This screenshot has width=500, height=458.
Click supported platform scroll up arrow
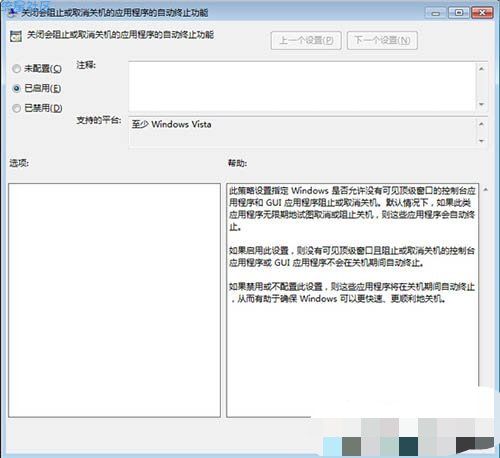pos(481,124)
